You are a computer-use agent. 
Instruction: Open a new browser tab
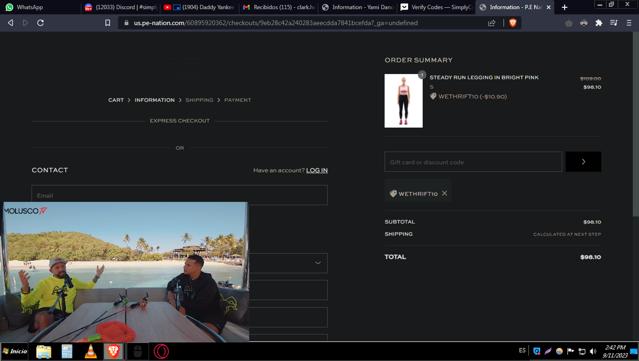pyautogui.click(x=564, y=7)
